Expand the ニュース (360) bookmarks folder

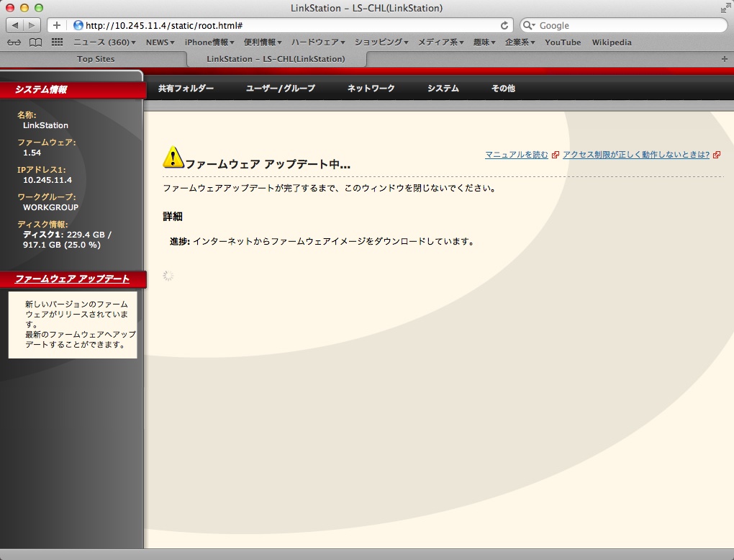tap(104, 42)
